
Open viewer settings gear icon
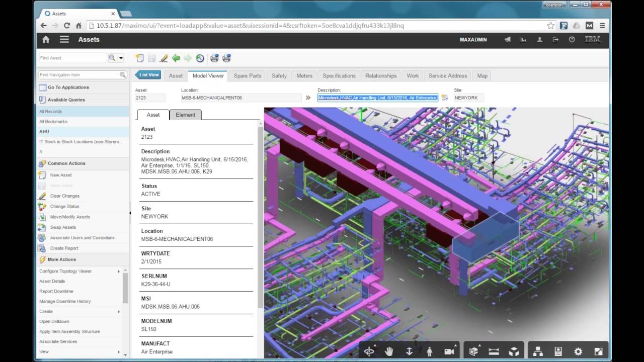tap(578, 351)
